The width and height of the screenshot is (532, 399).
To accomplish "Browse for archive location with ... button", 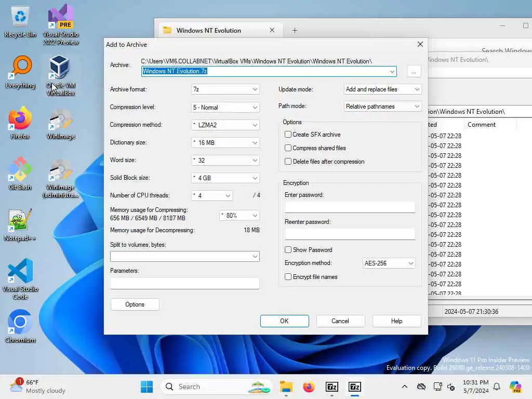I will tap(414, 71).
